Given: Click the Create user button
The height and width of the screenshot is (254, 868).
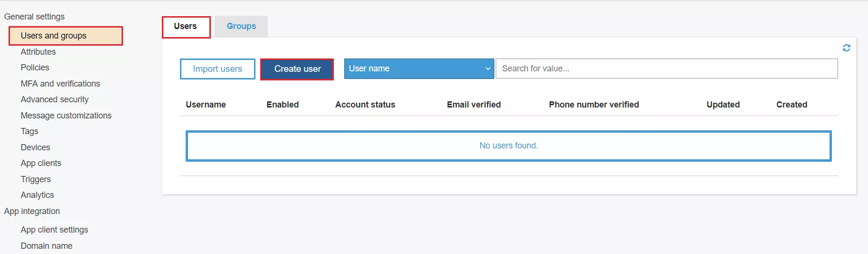Looking at the screenshot, I should coord(297,69).
